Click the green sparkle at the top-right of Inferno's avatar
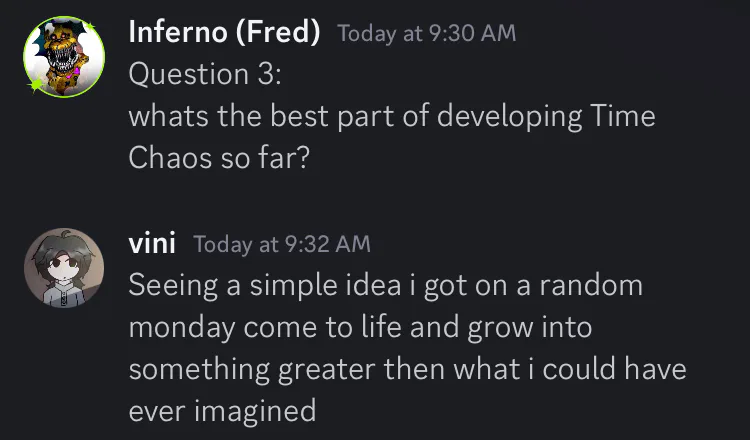Screen dimensions: 750x440 pos(90,26)
